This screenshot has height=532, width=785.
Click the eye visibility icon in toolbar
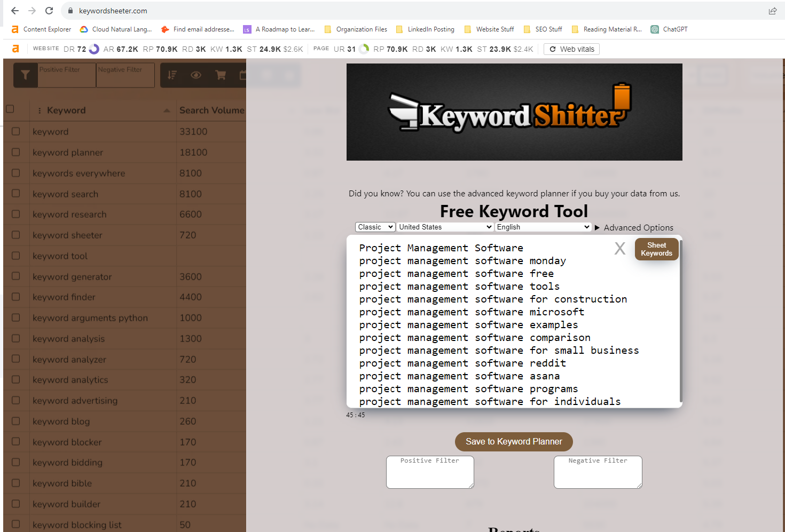point(196,75)
